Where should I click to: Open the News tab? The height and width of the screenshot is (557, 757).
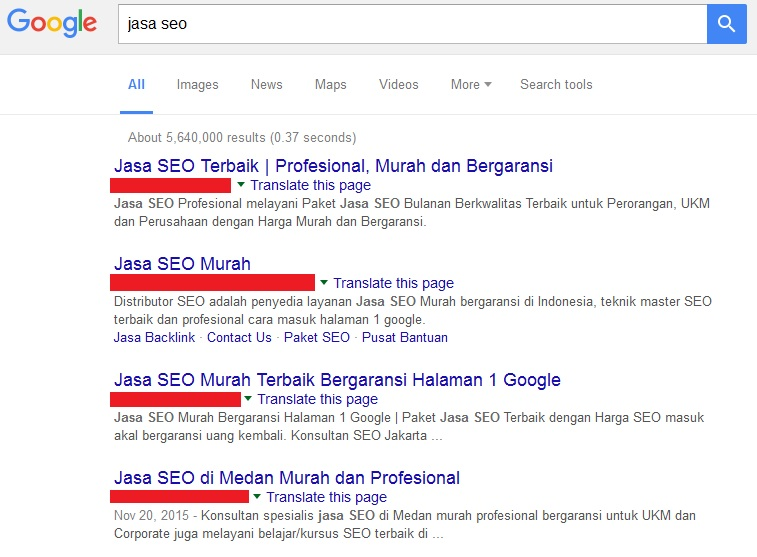(266, 84)
